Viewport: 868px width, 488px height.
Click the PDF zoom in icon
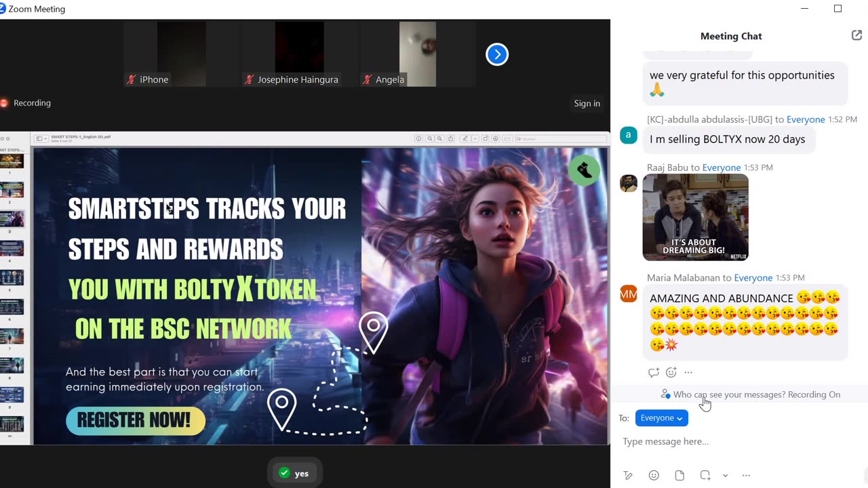tap(439, 139)
